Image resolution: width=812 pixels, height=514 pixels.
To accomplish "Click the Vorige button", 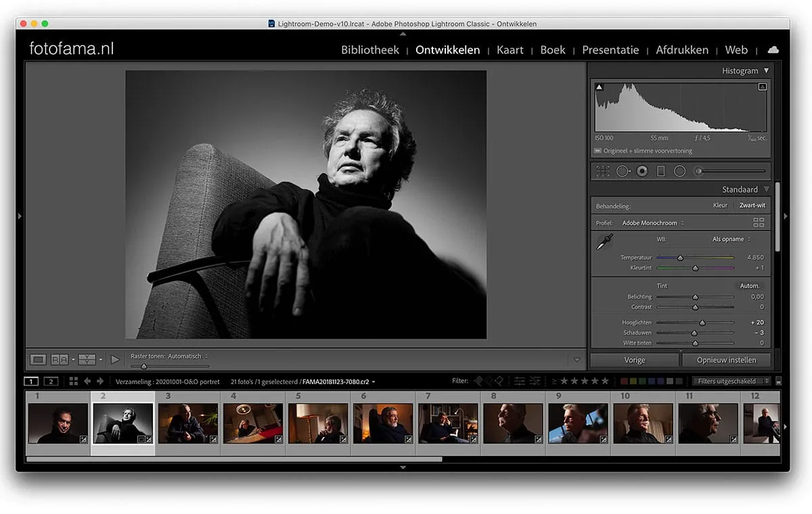I will click(635, 360).
